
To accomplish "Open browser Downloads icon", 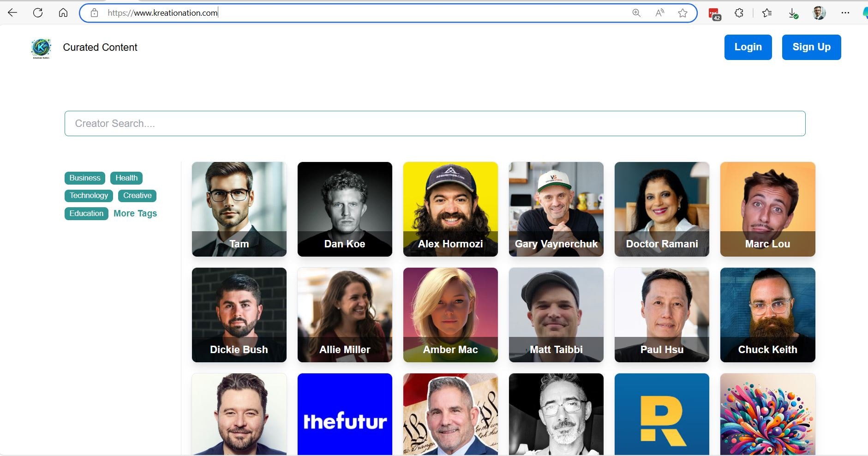I will point(793,13).
